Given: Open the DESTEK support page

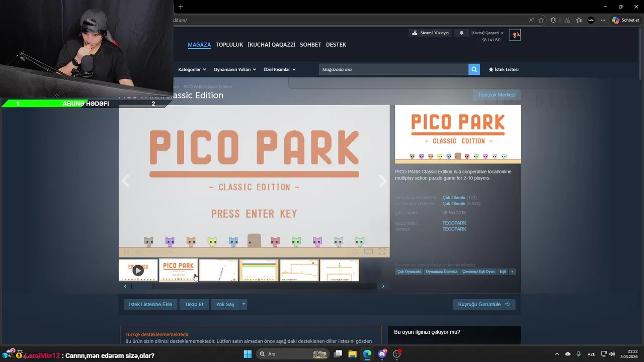Looking at the screenshot, I should (336, 45).
